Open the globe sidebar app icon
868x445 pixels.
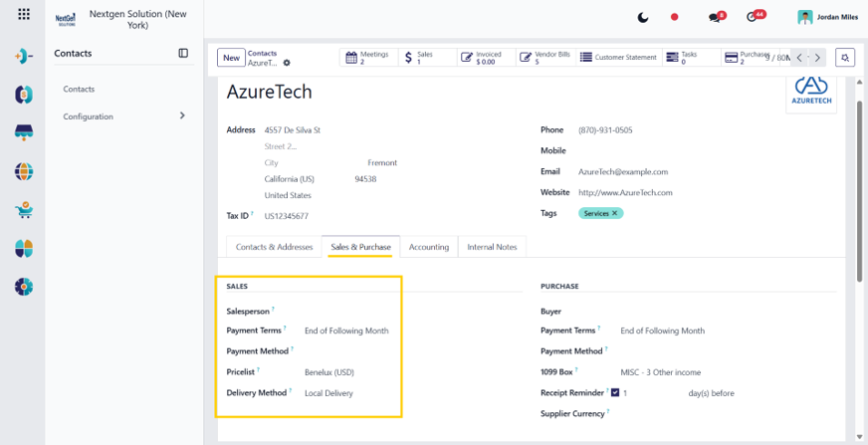[24, 171]
